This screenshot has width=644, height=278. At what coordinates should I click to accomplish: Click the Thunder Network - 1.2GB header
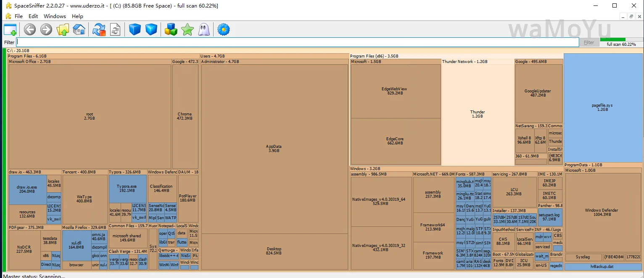[x=478, y=62]
